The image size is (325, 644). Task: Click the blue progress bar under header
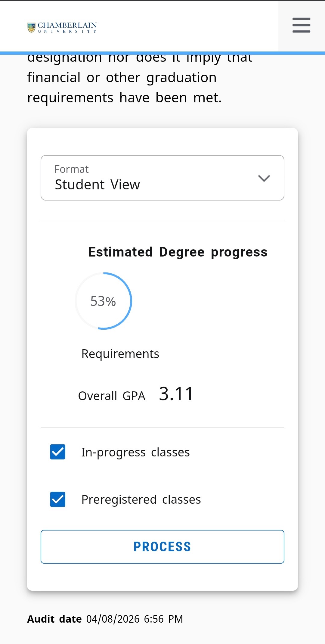162,53
